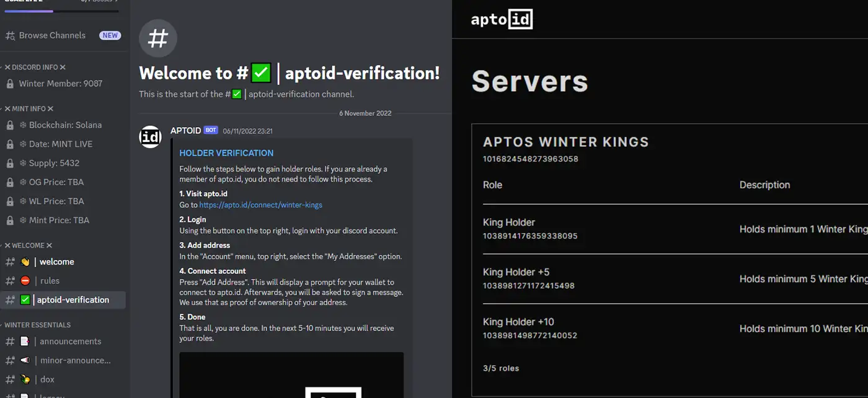The width and height of the screenshot is (868, 398).
Task: Click lock icon next to Supply: 5432
Action: [10, 164]
